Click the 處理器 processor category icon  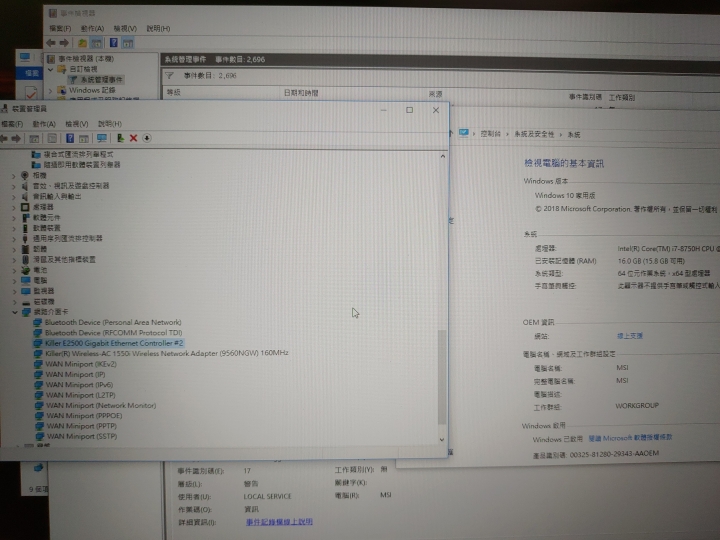pos(25,207)
